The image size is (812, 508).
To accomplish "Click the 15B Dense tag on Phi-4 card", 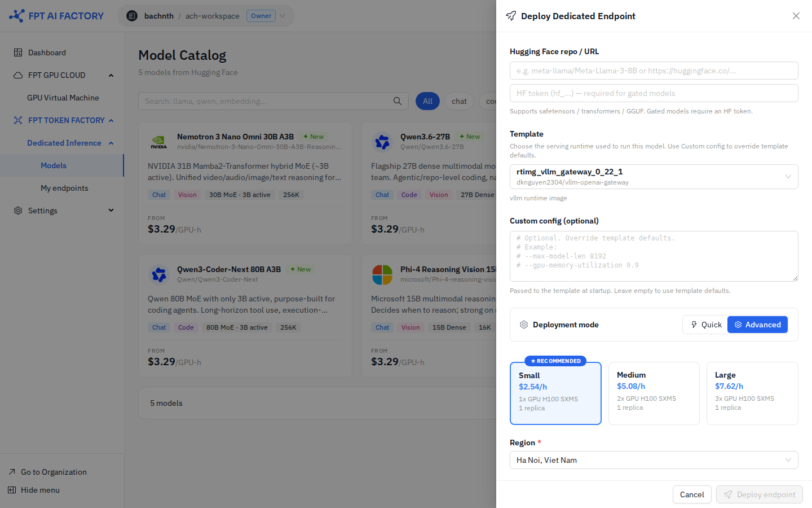I will point(449,327).
